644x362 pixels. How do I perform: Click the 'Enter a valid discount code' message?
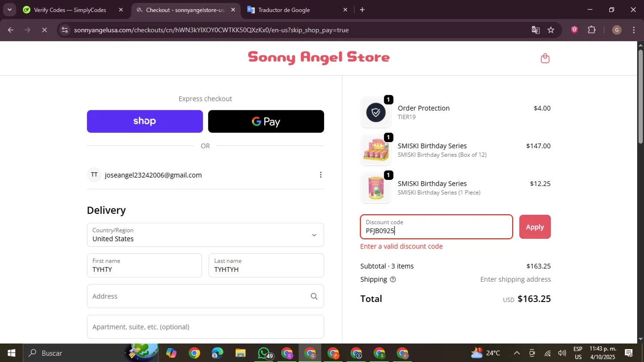pos(401,246)
